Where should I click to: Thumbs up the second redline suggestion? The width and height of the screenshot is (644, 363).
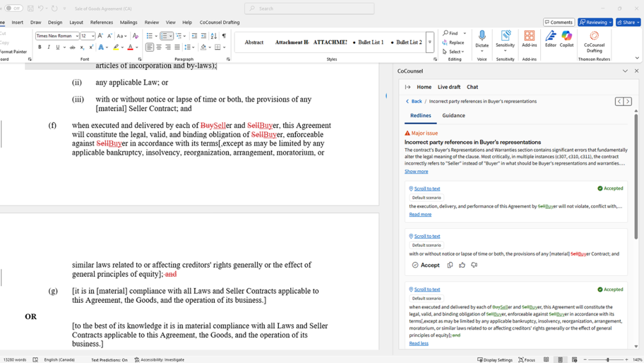point(462,265)
